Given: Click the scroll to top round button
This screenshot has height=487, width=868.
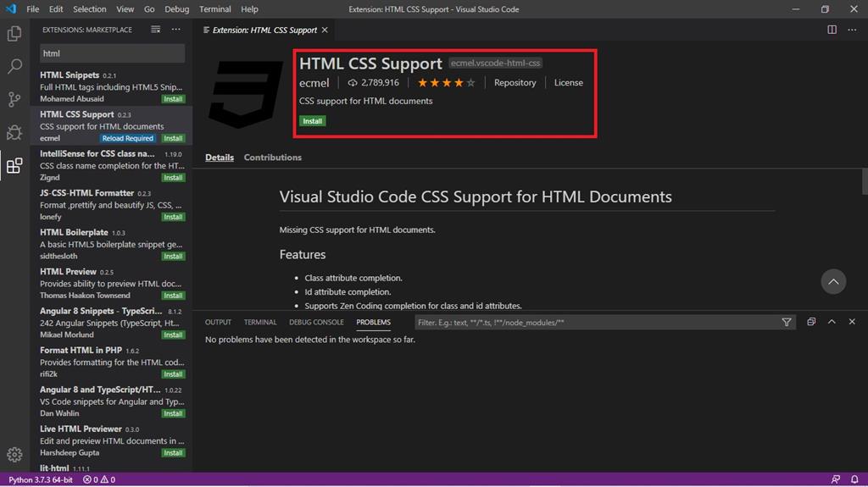Looking at the screenshot, I should (x=833, y=282).
